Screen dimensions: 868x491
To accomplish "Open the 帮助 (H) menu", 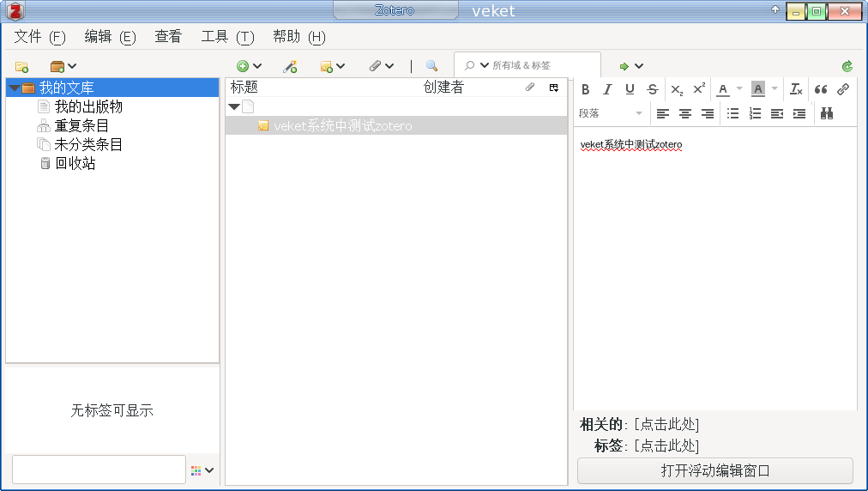I will click(x=299, y=37).
